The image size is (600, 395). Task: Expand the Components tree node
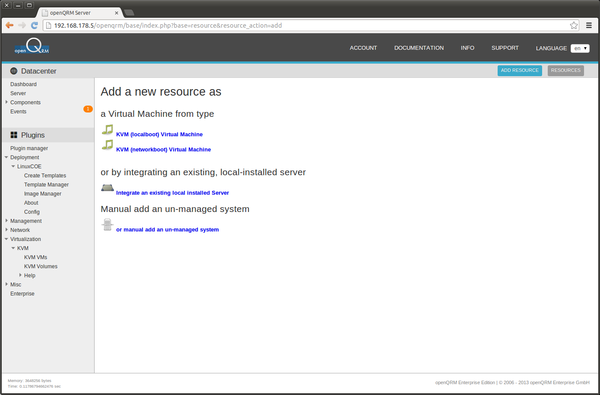pyautogui.click(x=7, y=102)
